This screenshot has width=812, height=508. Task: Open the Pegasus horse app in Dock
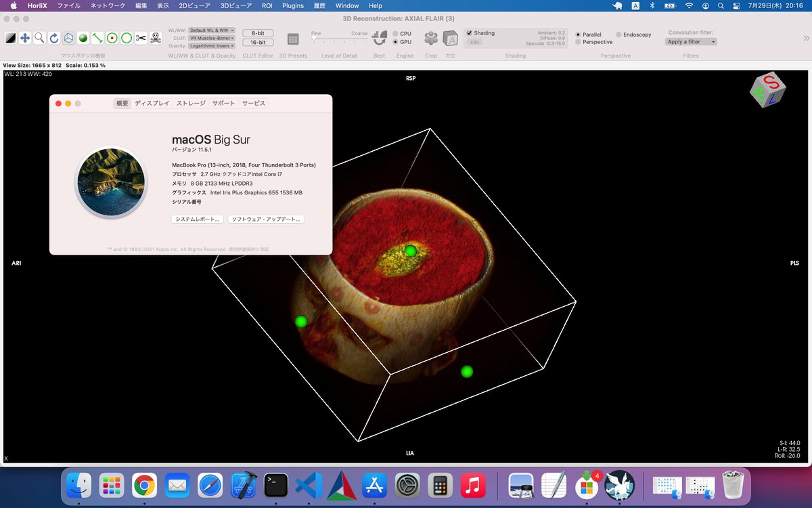coord(619,485)
